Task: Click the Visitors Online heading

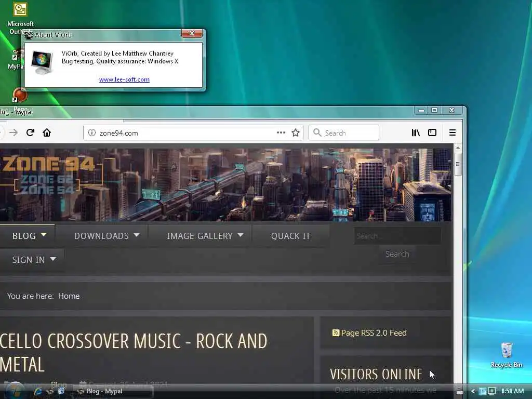Action: pyautogui.click(x=376, y=374)
